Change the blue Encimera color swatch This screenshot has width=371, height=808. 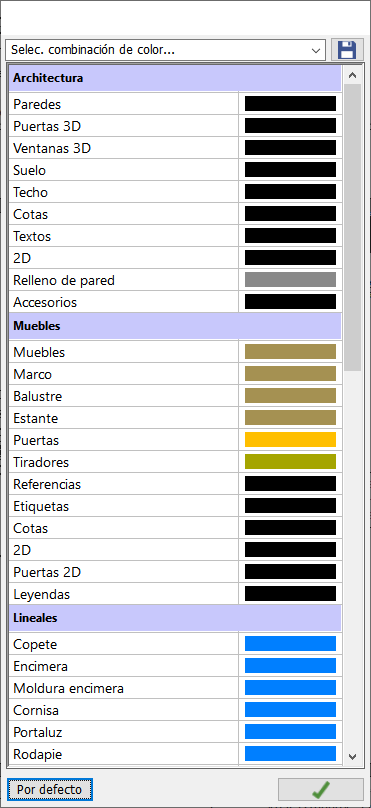click(x=290, y=666)
